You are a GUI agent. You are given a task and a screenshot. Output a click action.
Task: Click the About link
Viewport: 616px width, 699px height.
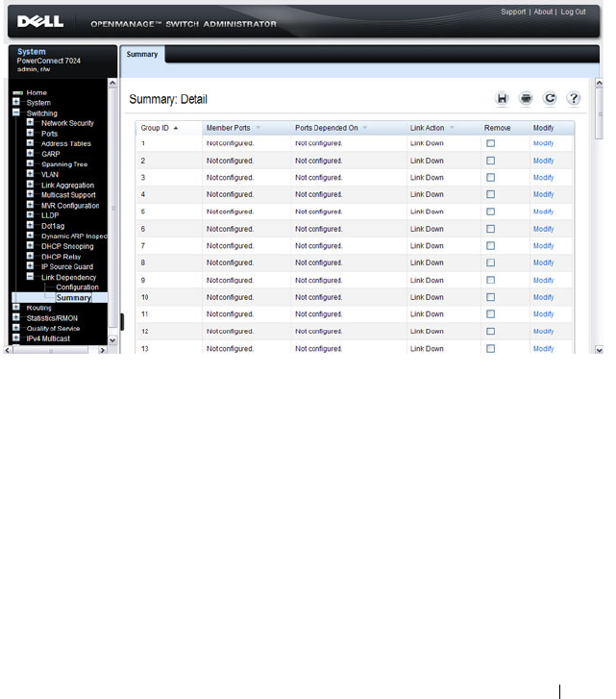click(543, 12)
